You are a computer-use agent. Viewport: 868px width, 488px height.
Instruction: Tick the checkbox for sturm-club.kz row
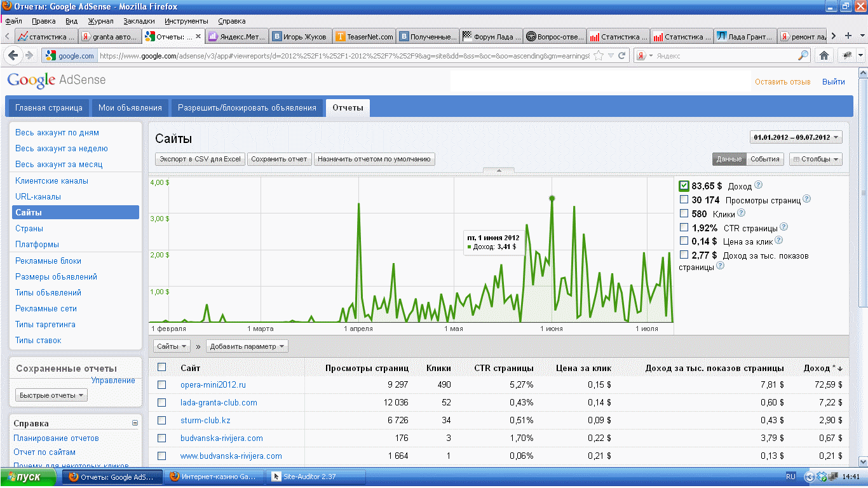162,420
